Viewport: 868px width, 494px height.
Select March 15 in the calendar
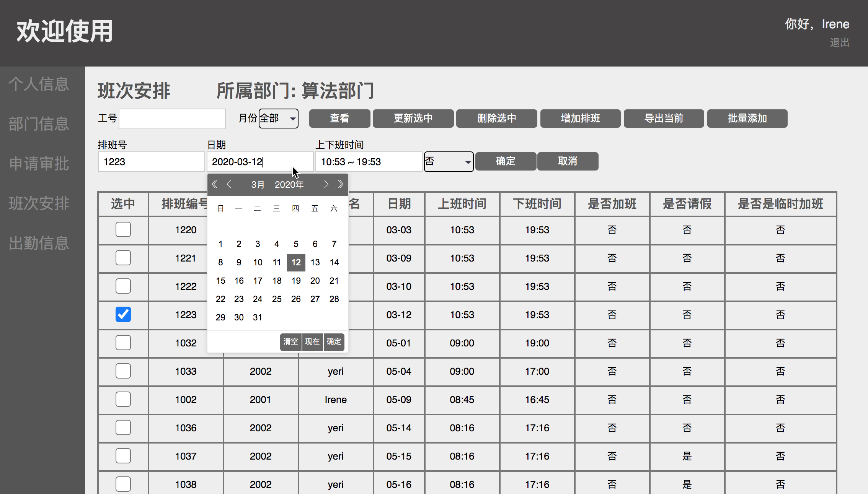(x=220, y=280)
